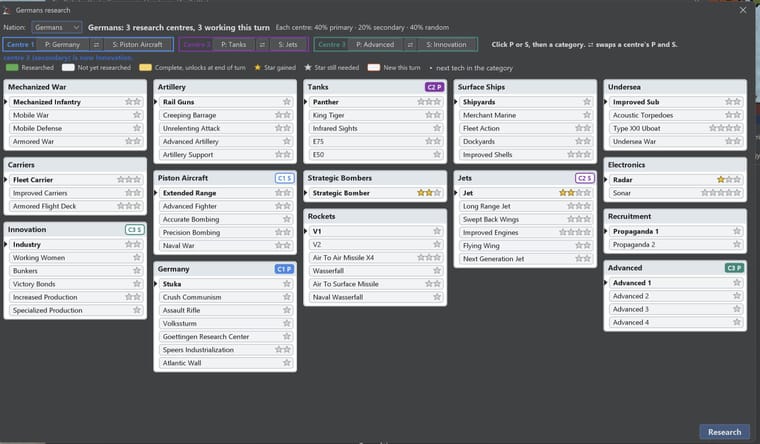Click the Creeping Barrage tech row
Viewport: 760px width, 444px height.
click(x=226, y=115)
